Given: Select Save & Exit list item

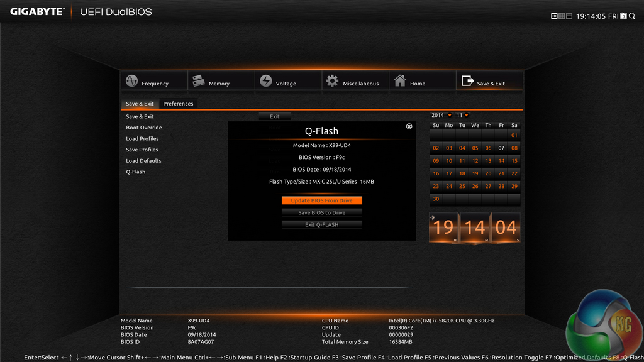Looking at the screenshot, I should click(x=140, y=116).
